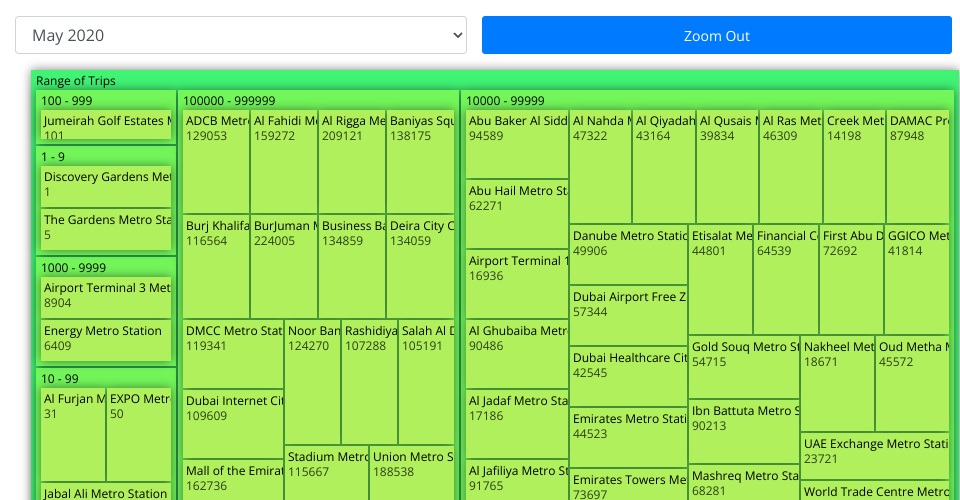Click the Zoom Out button
The width and height of the screenshot is (960, 500).
click(716, 35)
